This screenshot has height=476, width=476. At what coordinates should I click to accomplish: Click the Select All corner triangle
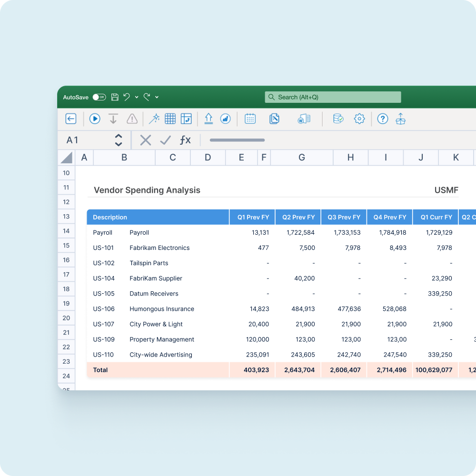point(67,158)
